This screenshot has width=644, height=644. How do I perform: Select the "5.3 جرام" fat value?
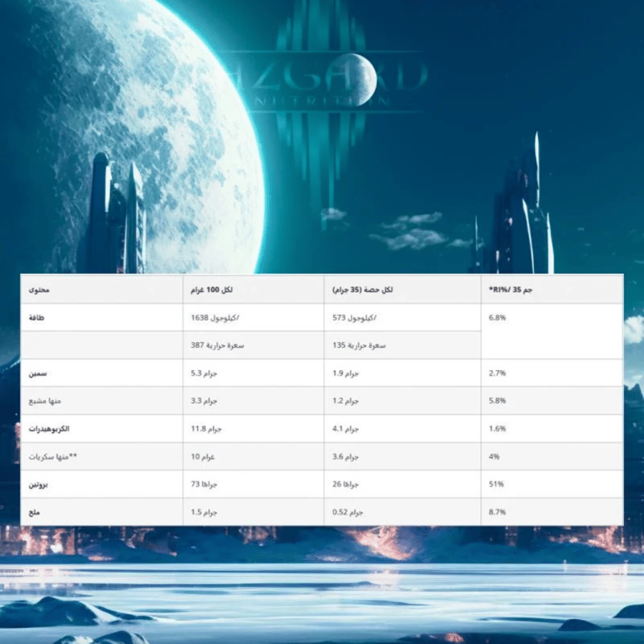point(204,374)
